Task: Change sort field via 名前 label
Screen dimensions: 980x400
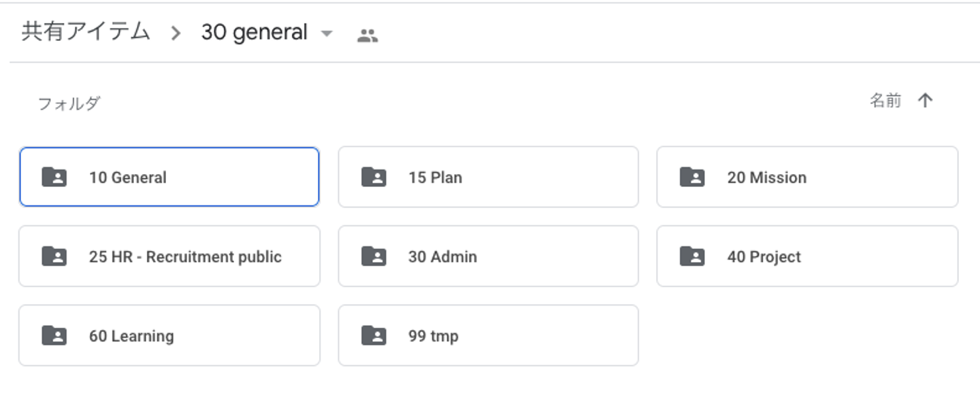Action: [x=885, y=101]
